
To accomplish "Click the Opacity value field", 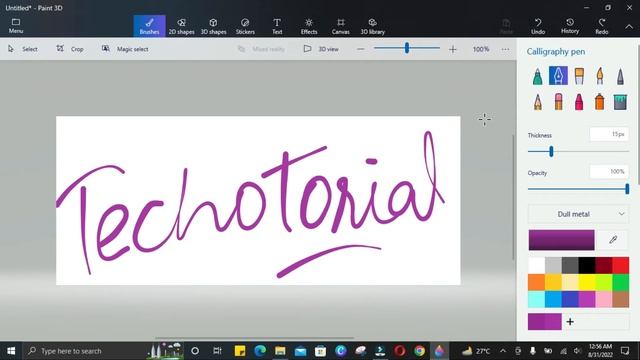I will pos(609,172).
